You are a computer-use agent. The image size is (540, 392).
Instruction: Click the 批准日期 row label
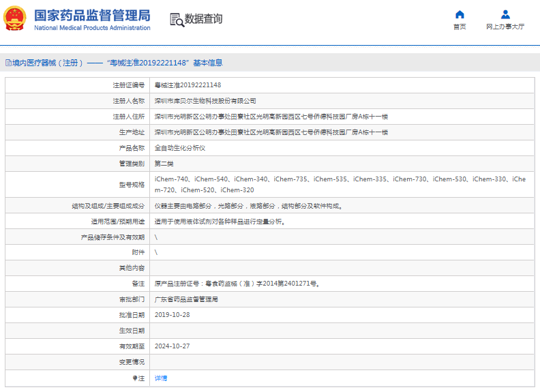pos(132,315)
